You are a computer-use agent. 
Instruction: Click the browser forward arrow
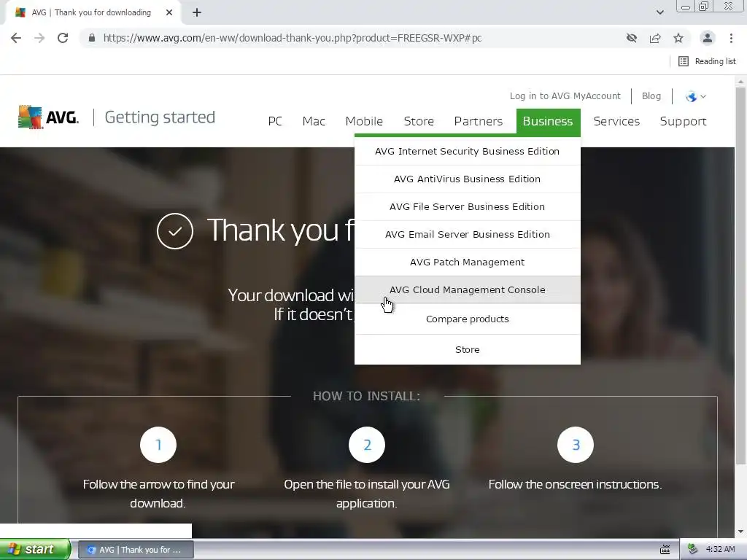click(x=39, y=38)
